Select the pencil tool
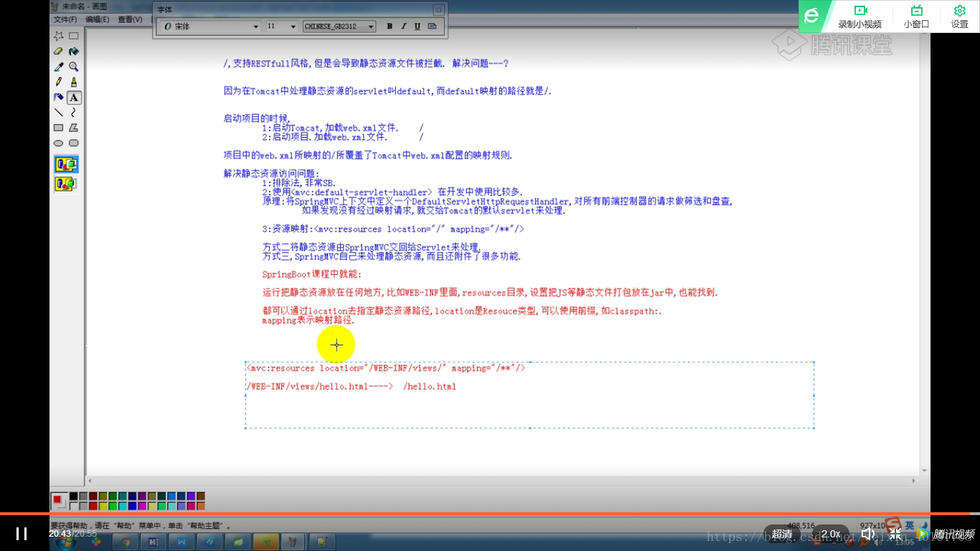 (59, 82)
